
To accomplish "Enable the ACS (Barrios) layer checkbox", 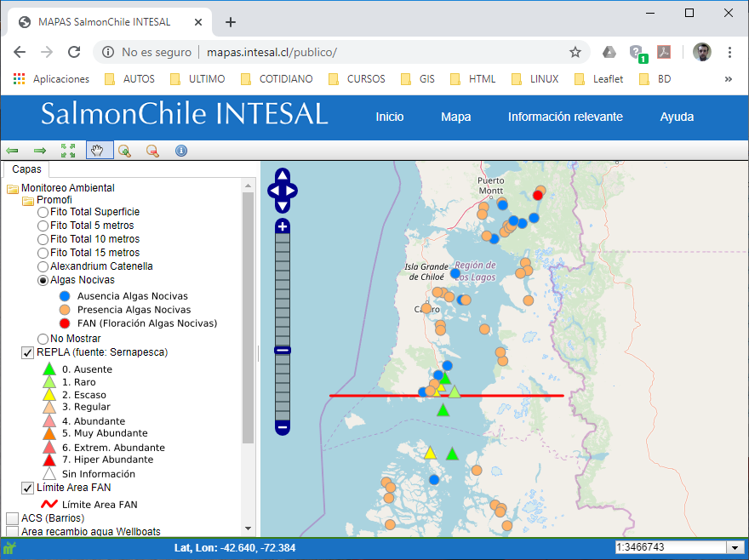I will (13, 518).
